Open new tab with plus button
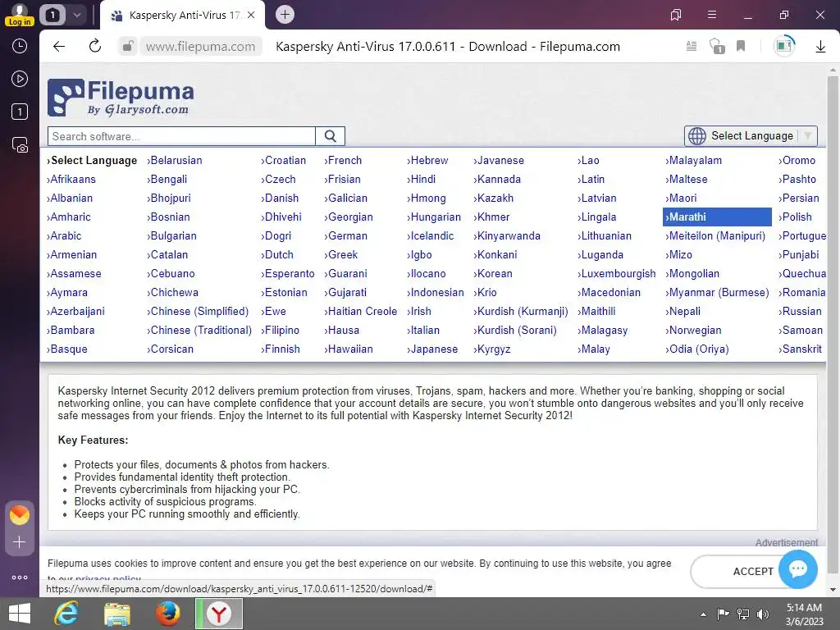Image resolution: width=840 pixels, height=630 pixels. point(285,15)
